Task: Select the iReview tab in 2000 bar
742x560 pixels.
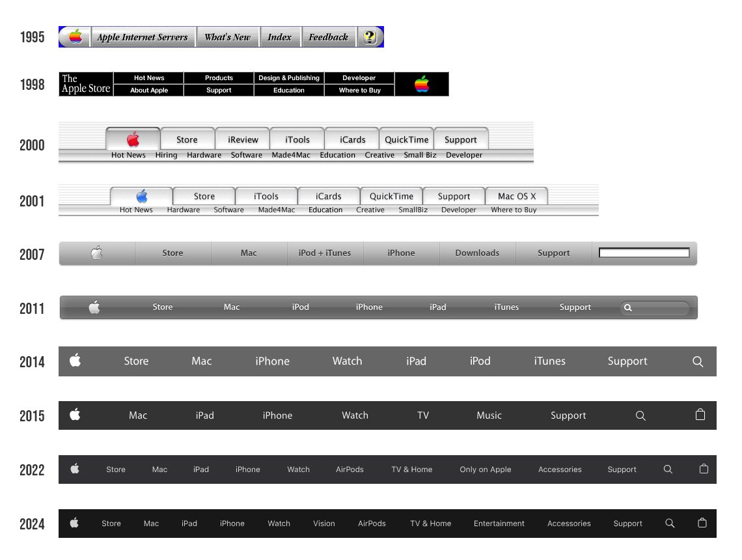Action: 243,139
